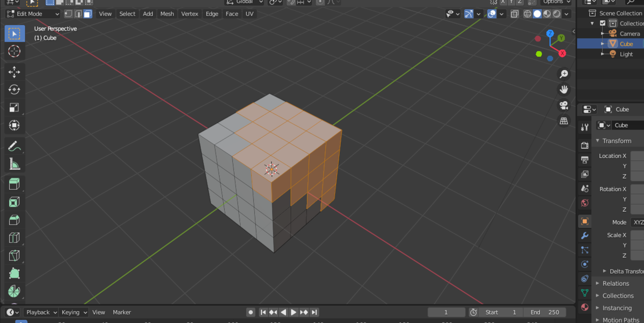644x323 pixels.
Task: Activate the Spin tool
Action: click(x=14, y=291)
